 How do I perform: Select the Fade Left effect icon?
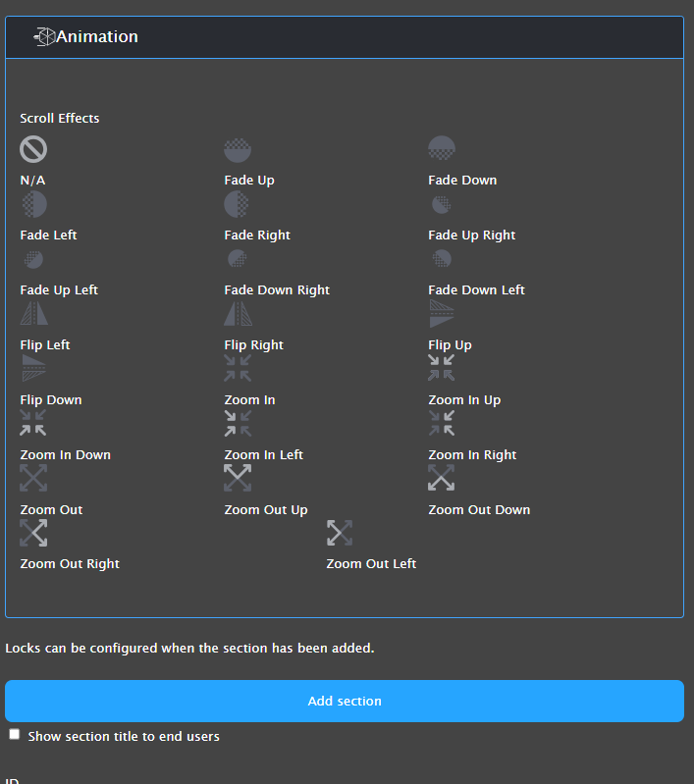click(x=33, y=204)
